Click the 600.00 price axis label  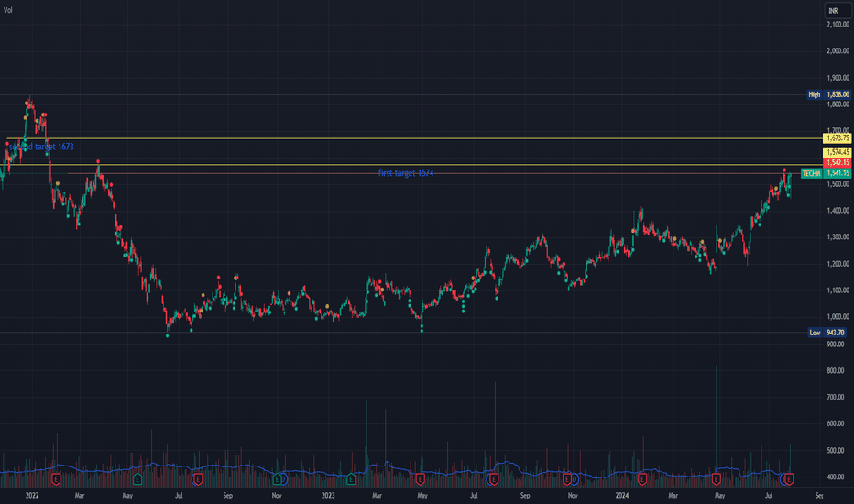pyautogui.click(x=836, y=424)
